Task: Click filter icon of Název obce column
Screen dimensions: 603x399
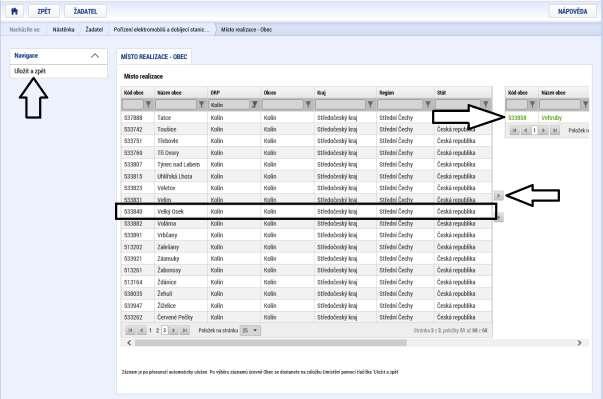Action: tap(201, 104)
